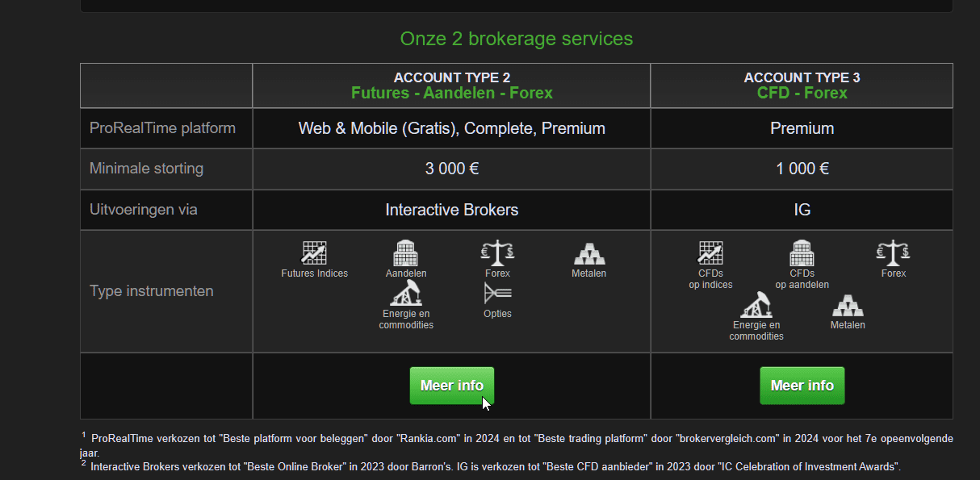Click the Aandelen building icon
This screenshot has height=480, width=980.
coord(405,253)
